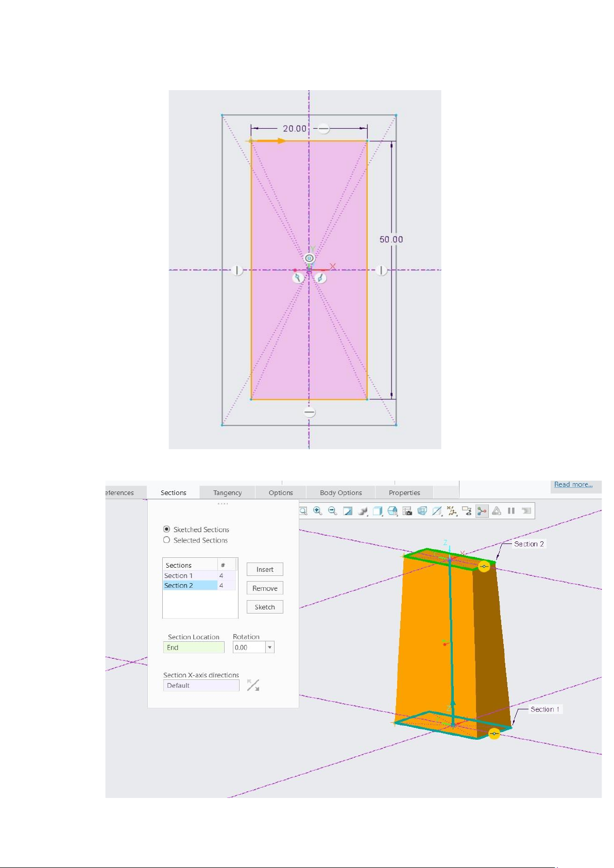Click the yellow handle on Section 2
Viewport: 614px width, 868px height.
pos(484,567)
